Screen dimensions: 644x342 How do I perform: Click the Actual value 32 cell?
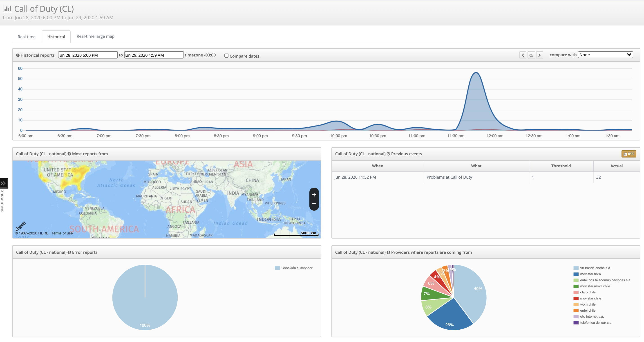pyautogui.click(x=617, y=177)
